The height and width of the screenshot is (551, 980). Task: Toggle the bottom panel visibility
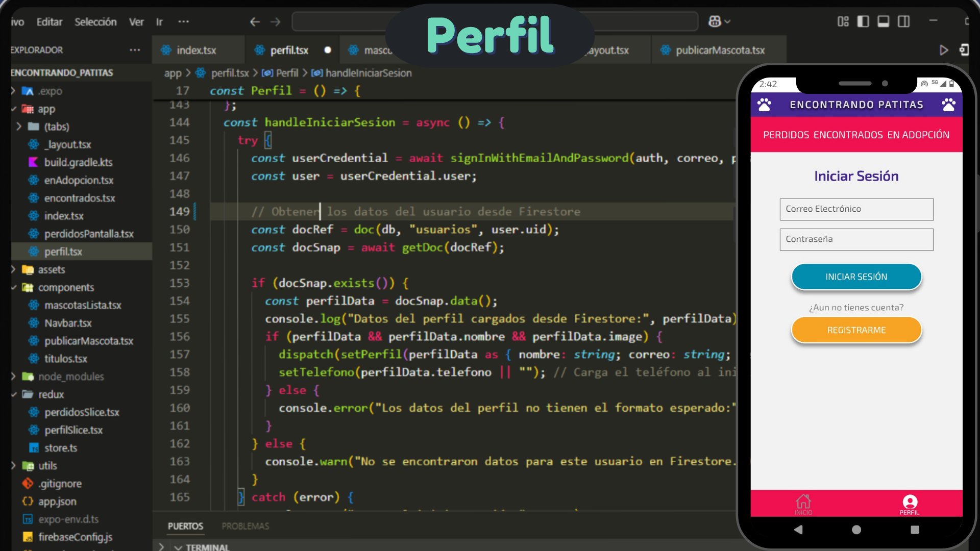tap(884, 21)
